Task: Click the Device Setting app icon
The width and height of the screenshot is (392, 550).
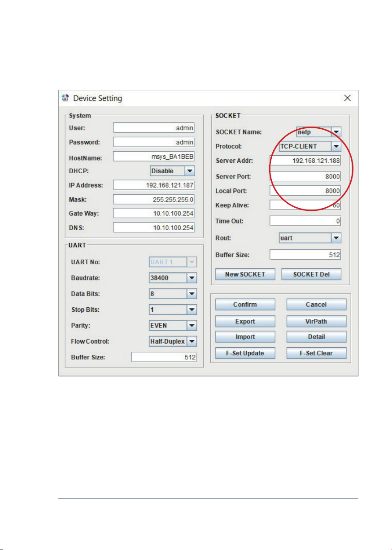Action: pos(66,98)
